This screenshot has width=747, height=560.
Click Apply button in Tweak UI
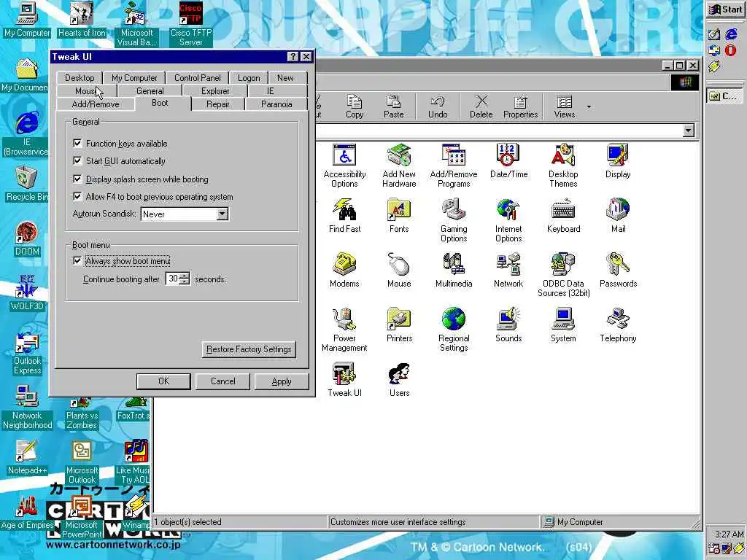[x=282, y=381]
